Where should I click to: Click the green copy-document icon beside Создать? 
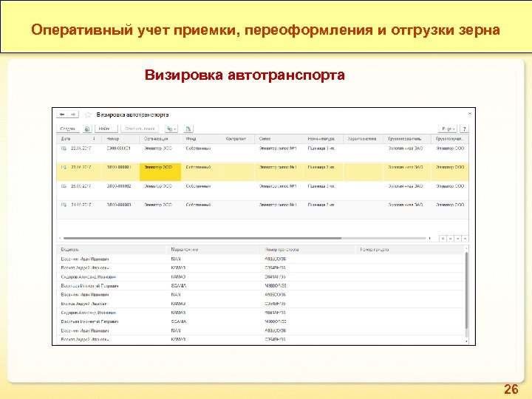click(87, 129)
